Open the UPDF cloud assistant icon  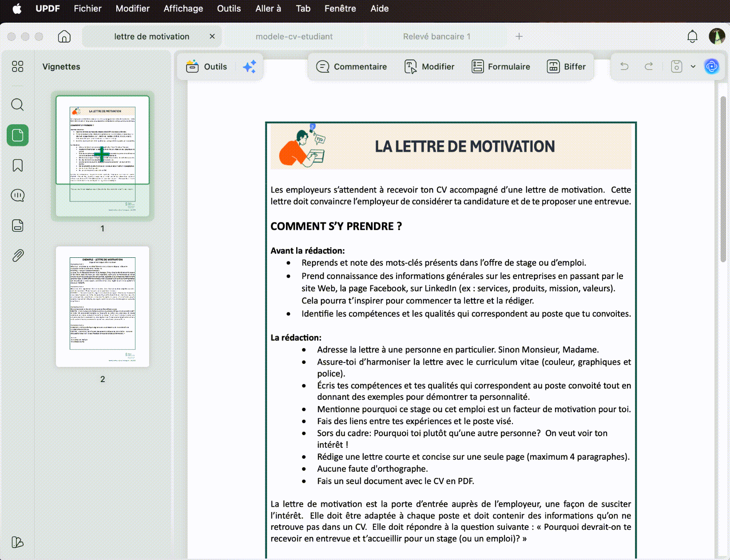coord(712,67)
